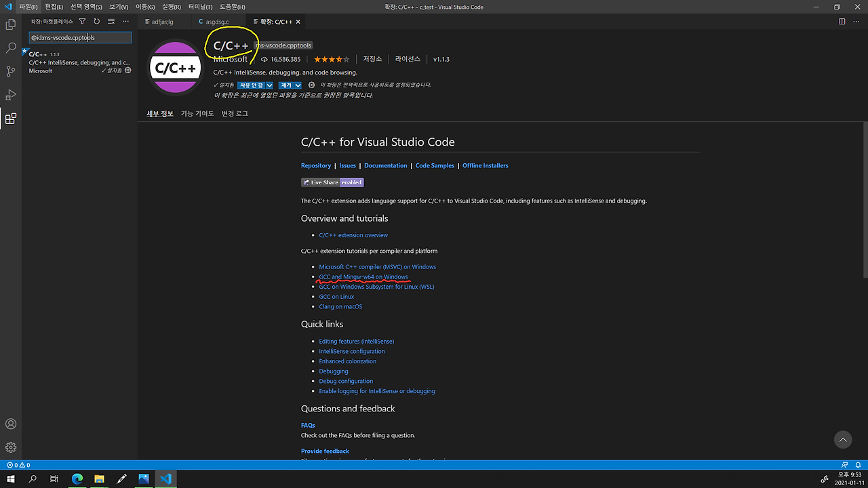Open GCC and Mingw-w64 on Windows link
Image resolution: width=868 pixels, height=488 pixels.
tap(363, 277)
